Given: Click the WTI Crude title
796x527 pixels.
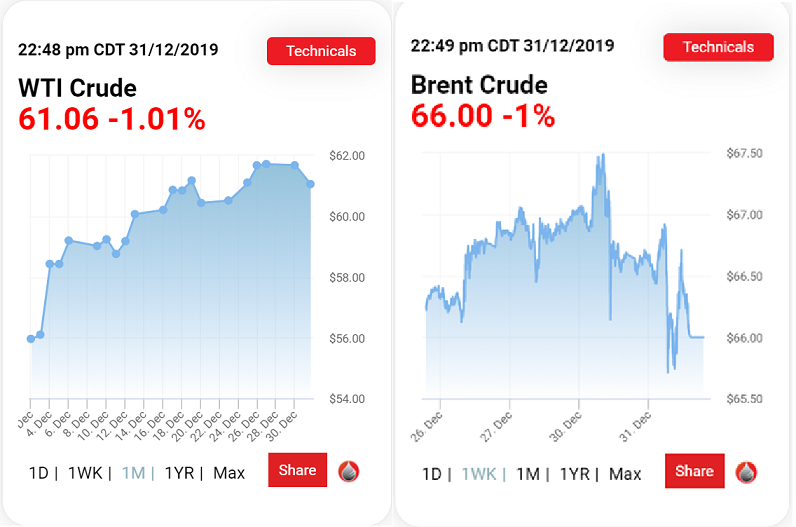Looking at the screenshot, I should pos(77,88).
